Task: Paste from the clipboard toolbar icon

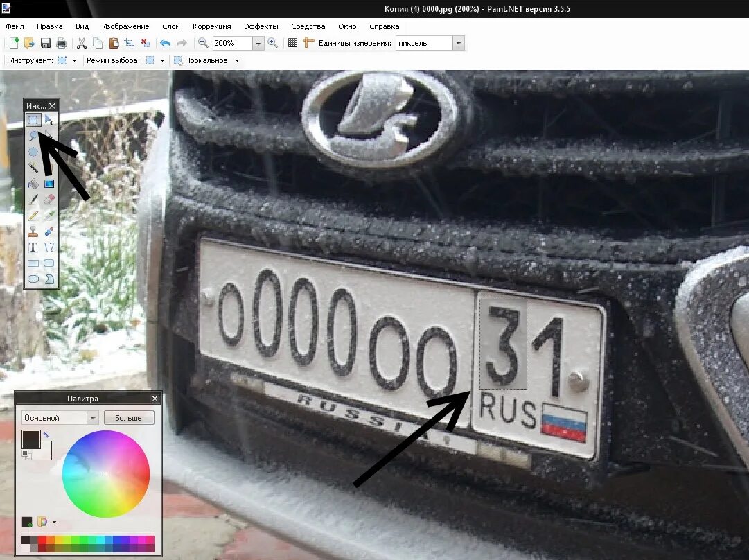Action: (114, 43)
